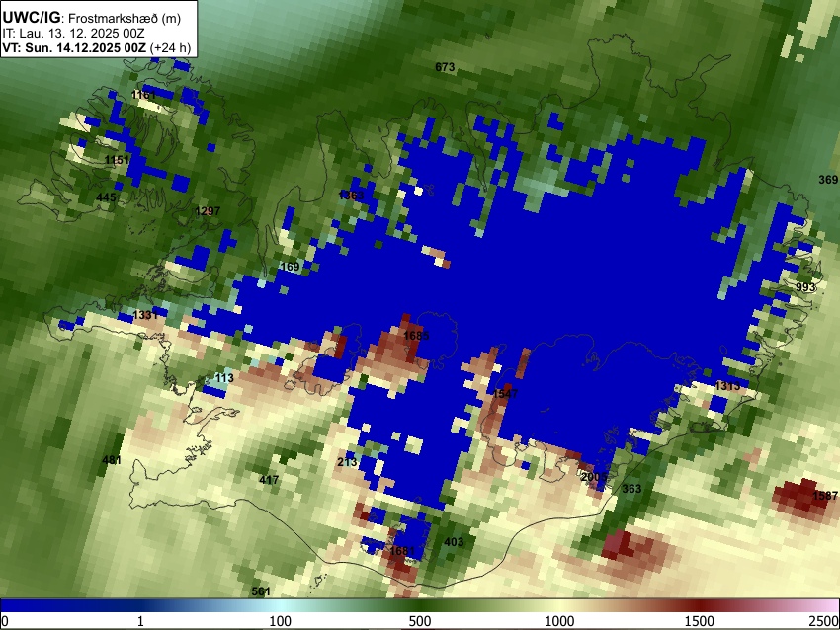
Task: Click the color scale label 1000
Action: 559,621
